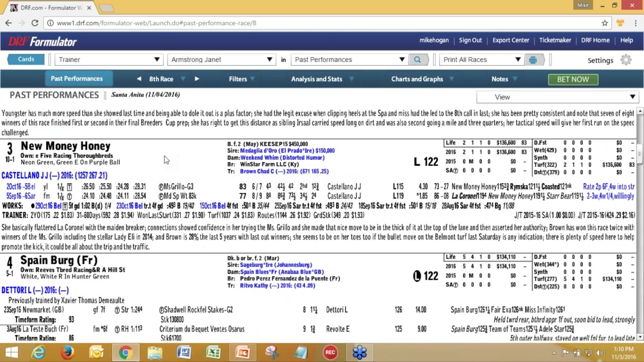This screenshot has width=644, height=362.
Task: Switch to Cards view
Action: (26, 59)
